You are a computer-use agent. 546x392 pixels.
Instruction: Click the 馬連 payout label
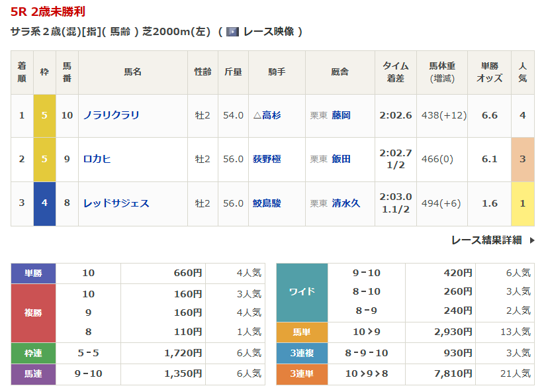pos(33,374)
